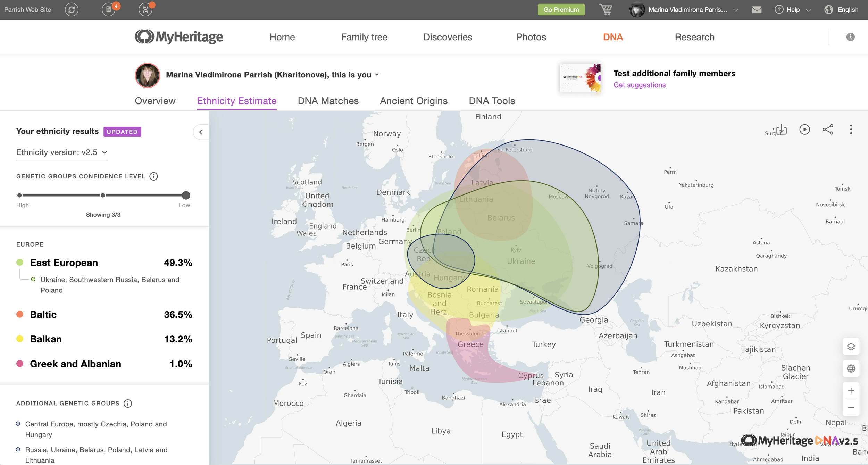Click the share icon on map

tap(828, 130)
